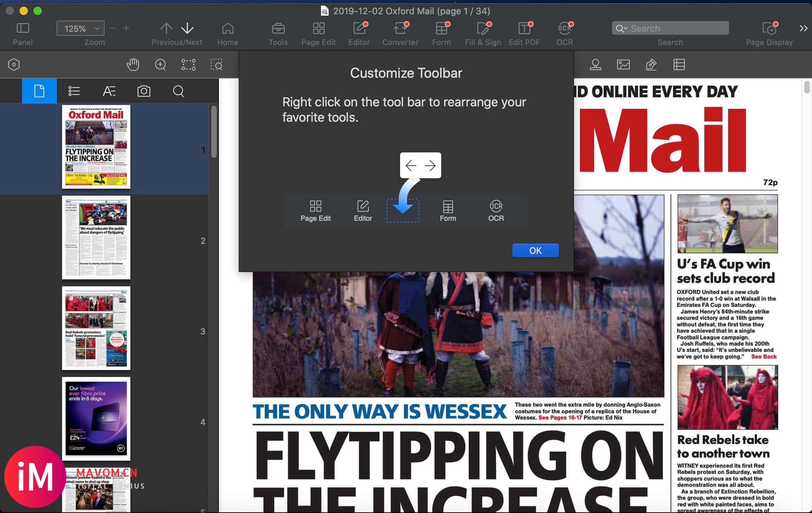The width and height of the screenshot is (812, 513).
Task: Open the Converter tool
Action: (x=400, y=28)
